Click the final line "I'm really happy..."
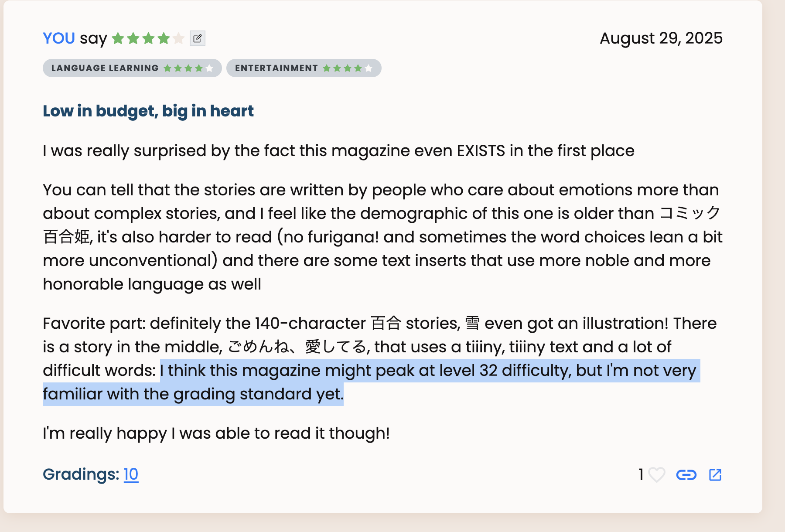The width and height of the screenshot is (785, 532). tap(216, 433)
